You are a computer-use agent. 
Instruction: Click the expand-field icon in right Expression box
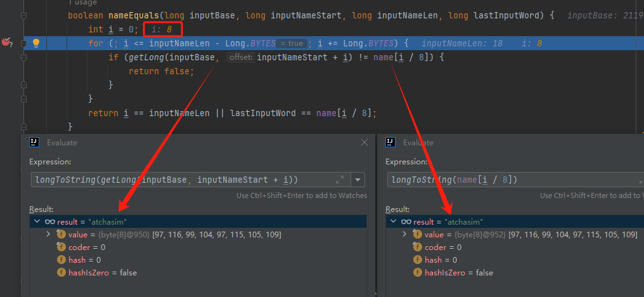[641, 181]
